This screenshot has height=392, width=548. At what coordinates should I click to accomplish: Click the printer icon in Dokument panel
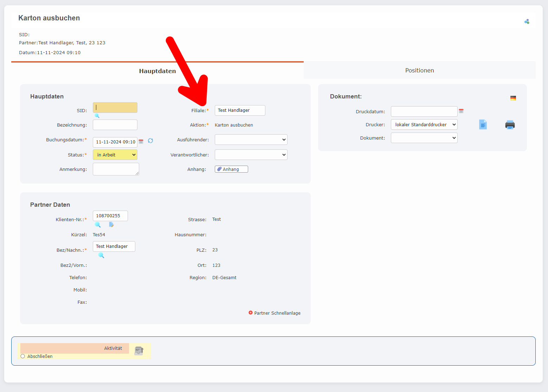pyautogui.click(x=510, y=125)
